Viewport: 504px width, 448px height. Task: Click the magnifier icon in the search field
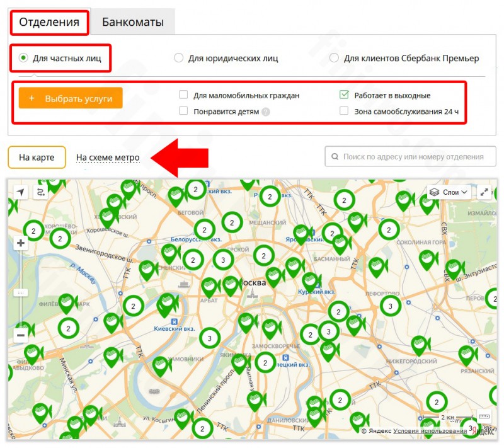coord(335,156)
